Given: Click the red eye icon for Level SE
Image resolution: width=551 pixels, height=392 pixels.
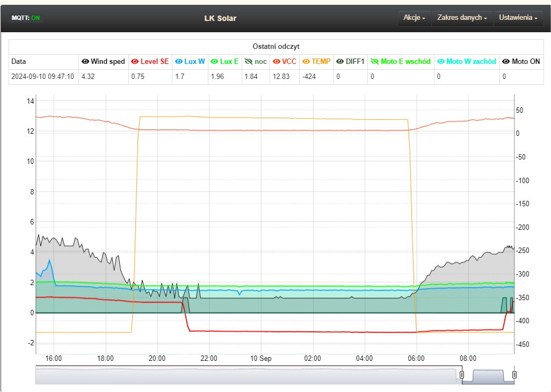Looking at the screenshot, I should pos(135,62).
